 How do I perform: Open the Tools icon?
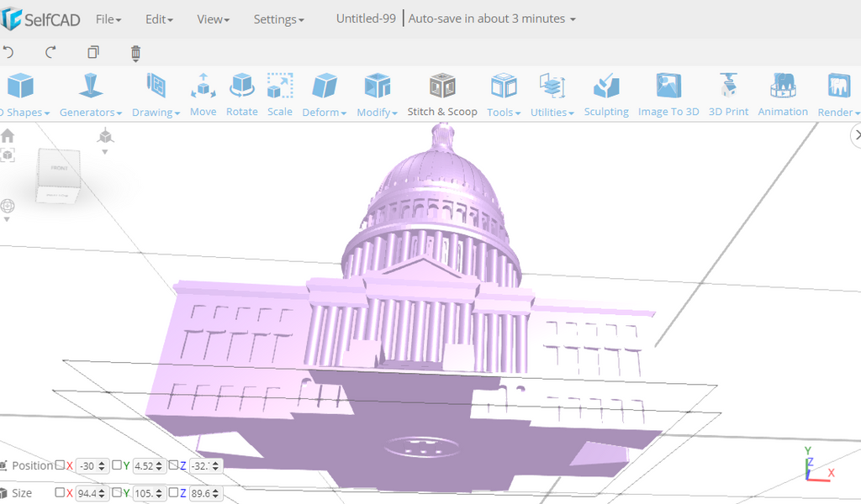coord(504,87)
